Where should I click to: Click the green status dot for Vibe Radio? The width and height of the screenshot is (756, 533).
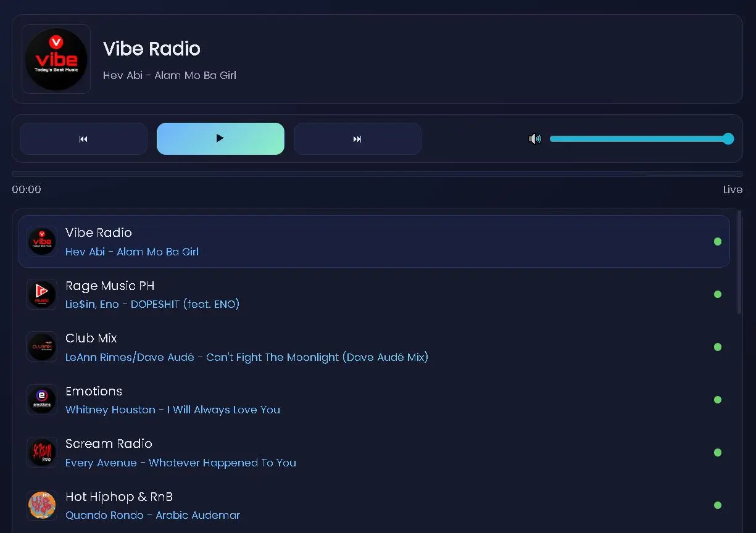coord(718,241)
